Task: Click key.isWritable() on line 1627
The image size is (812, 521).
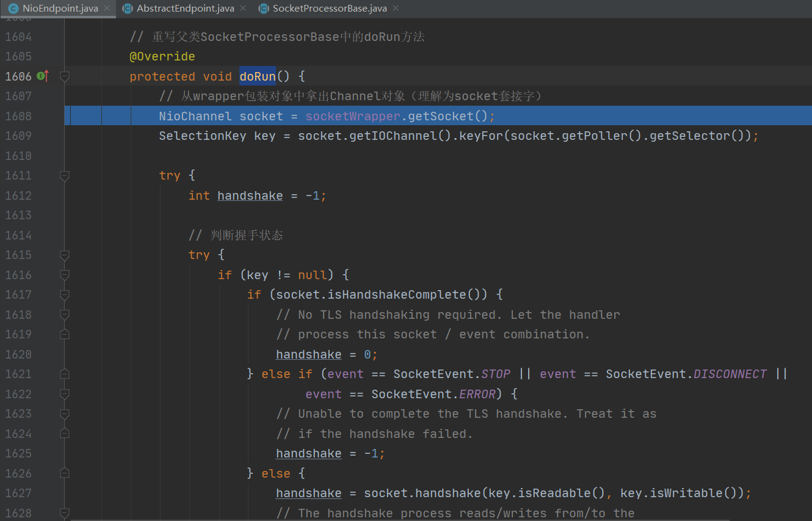Action: 679,493
